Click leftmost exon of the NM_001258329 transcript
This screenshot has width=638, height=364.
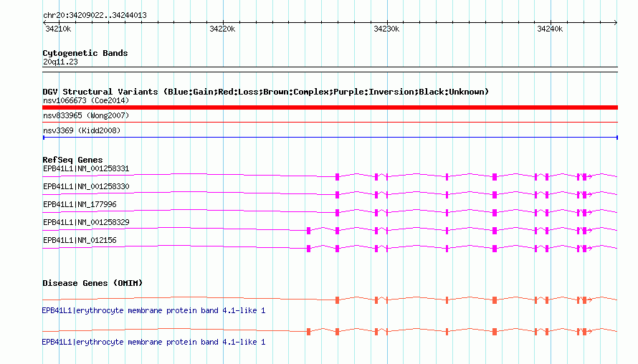coord(308,231)
